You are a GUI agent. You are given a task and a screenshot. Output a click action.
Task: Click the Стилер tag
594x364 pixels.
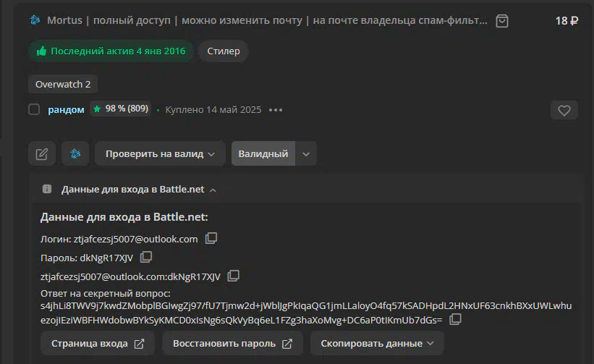coord(224,51)
